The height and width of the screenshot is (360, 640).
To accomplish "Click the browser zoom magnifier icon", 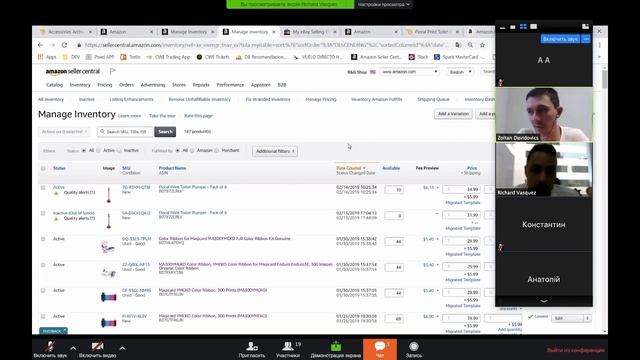I will 471,45.
